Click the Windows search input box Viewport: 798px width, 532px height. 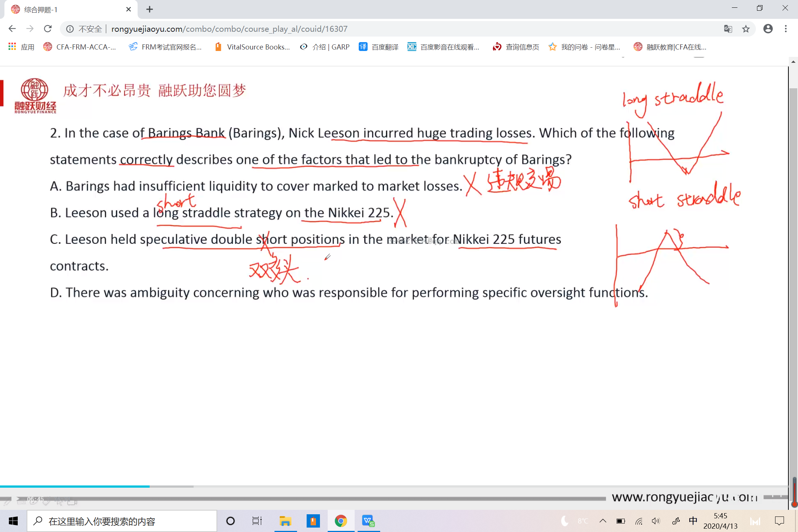pos(122,521)
